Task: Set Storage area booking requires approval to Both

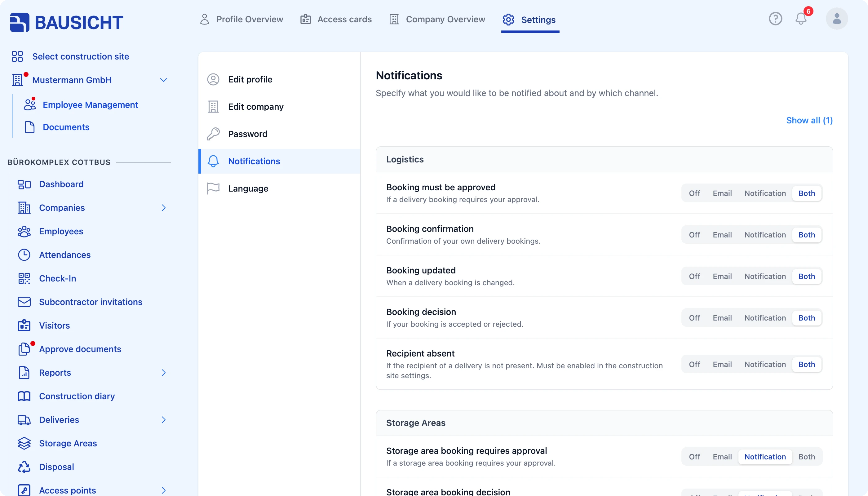Action: pos(807,457)
